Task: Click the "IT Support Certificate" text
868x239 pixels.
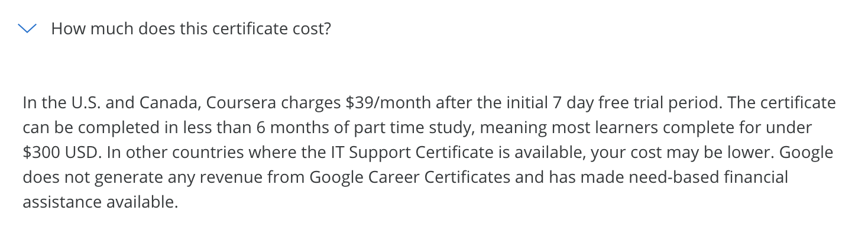Action: click(x=406, y=153)
